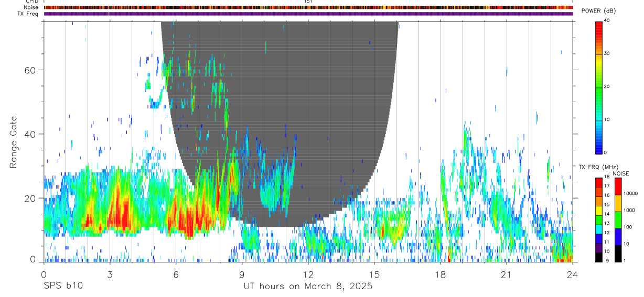Click the 10 label on the NOISE legend

[x=626, y=244]
